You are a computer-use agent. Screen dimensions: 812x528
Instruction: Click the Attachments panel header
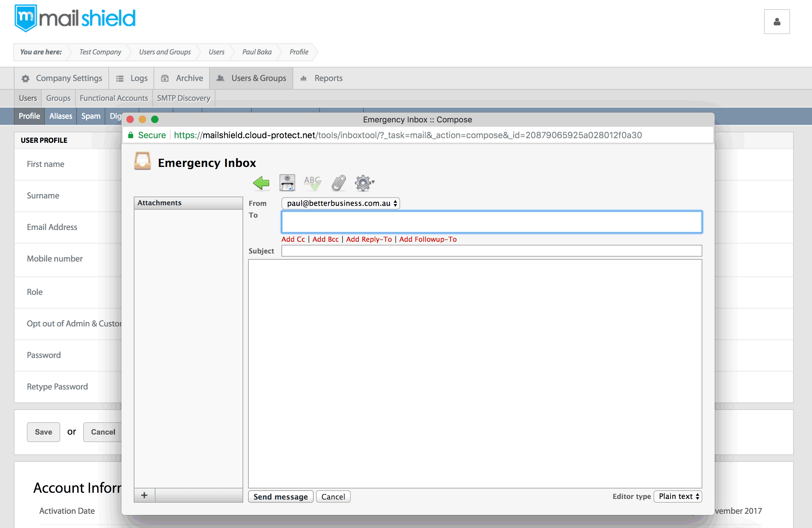(x=188, y=203)
